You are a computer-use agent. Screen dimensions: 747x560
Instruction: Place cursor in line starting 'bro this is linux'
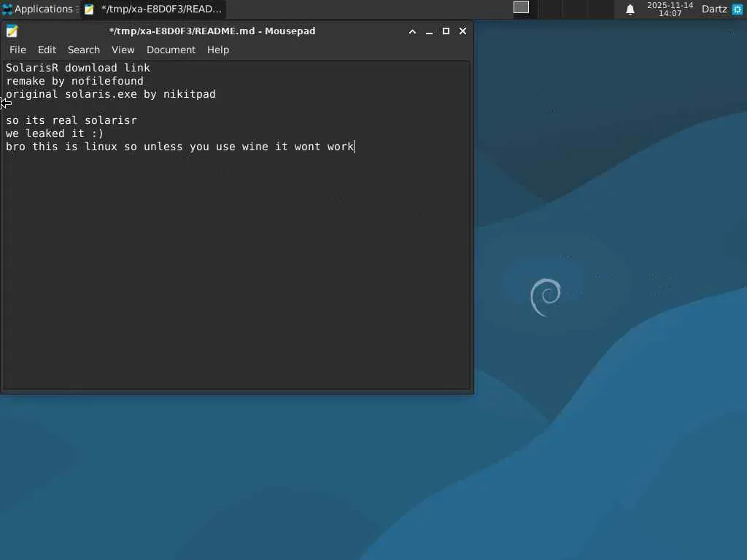[179, 147]
